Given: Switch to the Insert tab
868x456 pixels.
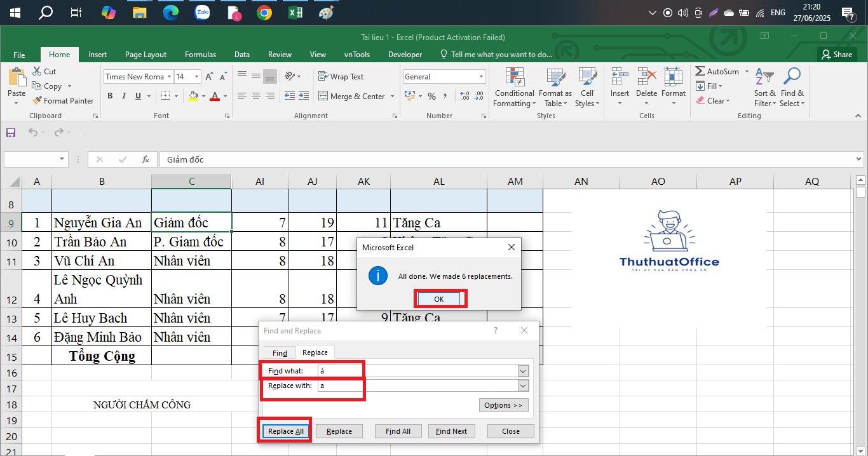Looking at the screenshot, I should (97, 55).
